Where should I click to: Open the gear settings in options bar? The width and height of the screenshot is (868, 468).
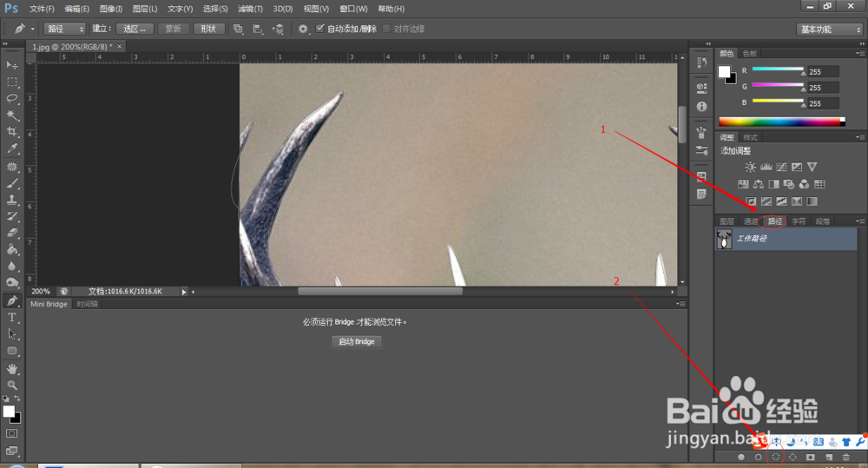(x=303, y=29)
